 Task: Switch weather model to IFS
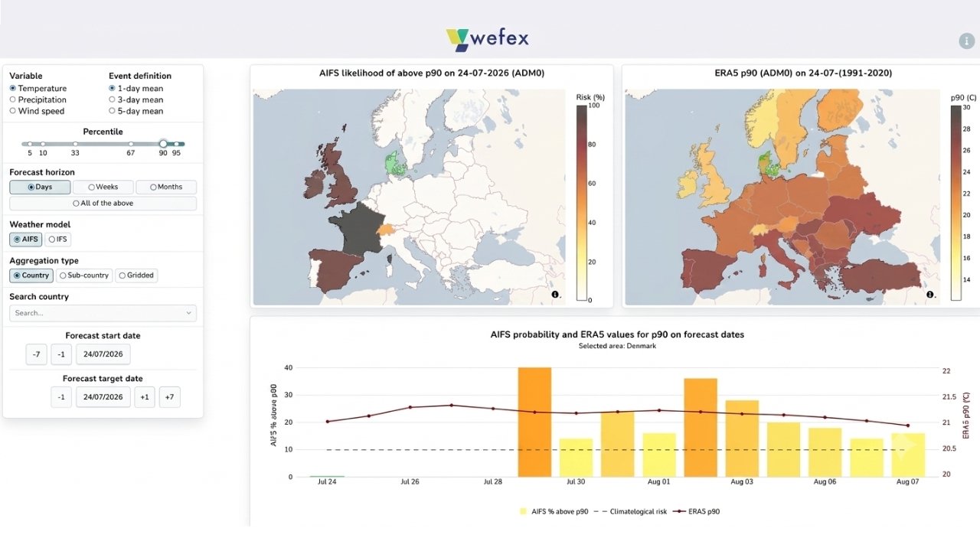[57, 240]
